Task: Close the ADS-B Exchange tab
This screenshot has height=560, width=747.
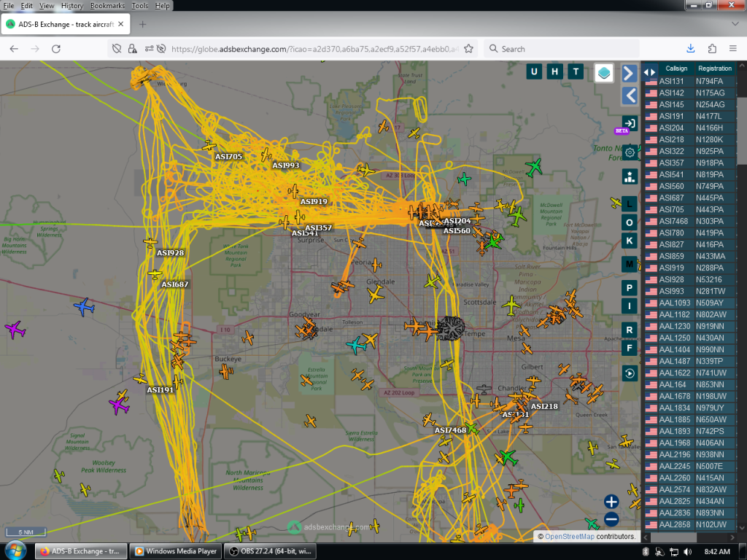Action: point(120,24)
